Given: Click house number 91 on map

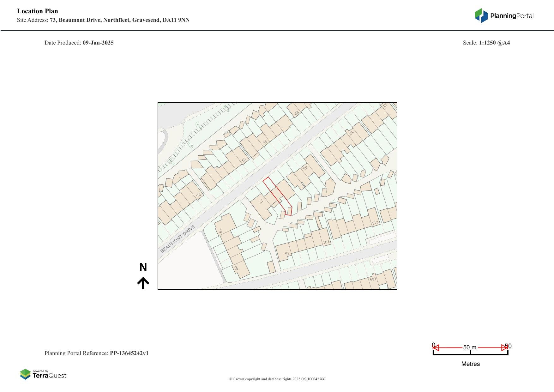Looking at the screenshot, I should click(287, 254).
